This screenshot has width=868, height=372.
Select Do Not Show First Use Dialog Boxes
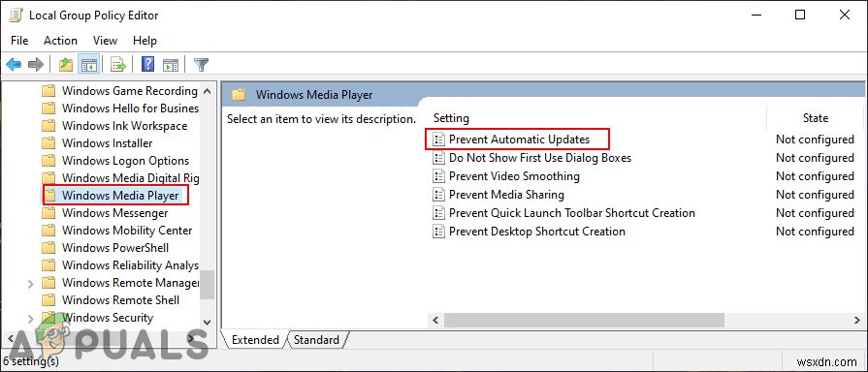540,158
